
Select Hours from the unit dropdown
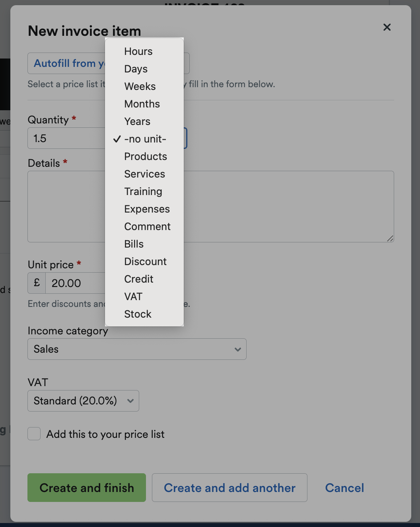138,51
